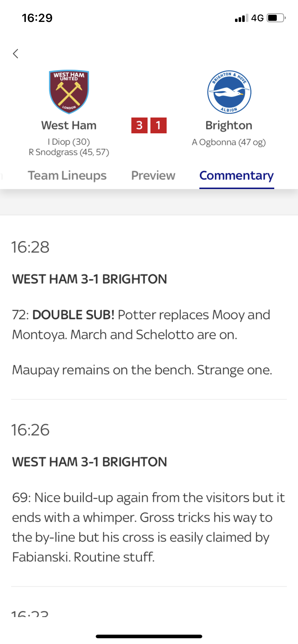Tap the battery icon in status bar
298x644 pixels.
(x=276, y=18)
